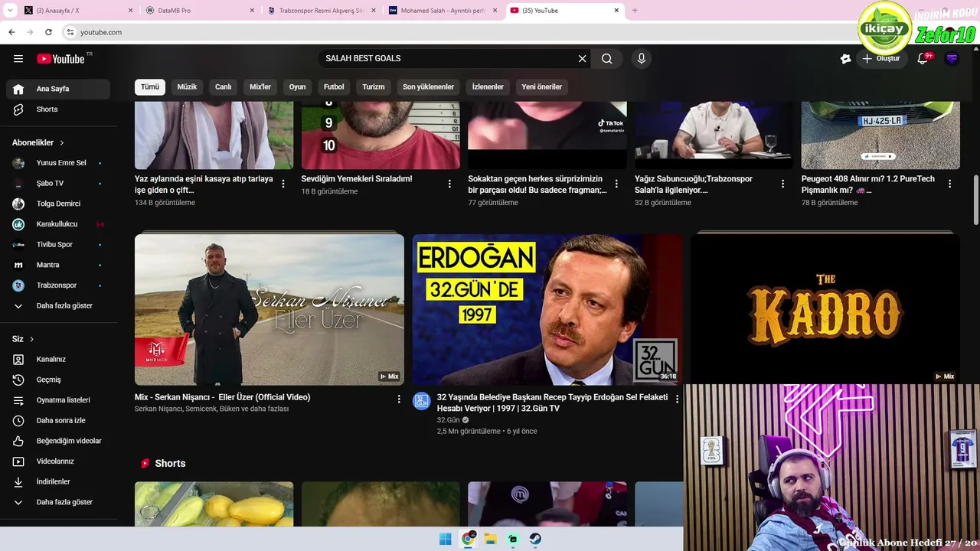Select the Yeni öneriler chip
The image size is (980, 551).
(542, 87)
